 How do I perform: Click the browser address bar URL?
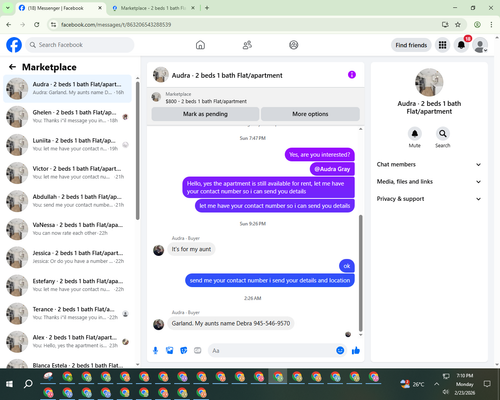point(116,25)
